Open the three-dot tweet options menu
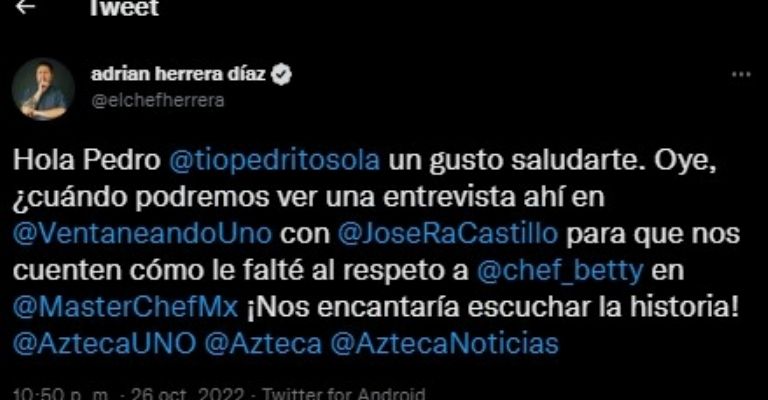768x400 pixels. tap(741, 75)
